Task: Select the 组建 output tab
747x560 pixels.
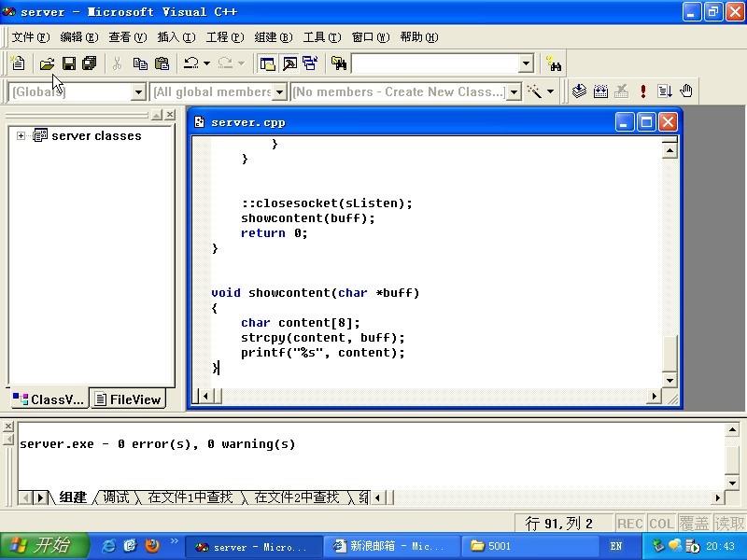Action: 73,497
